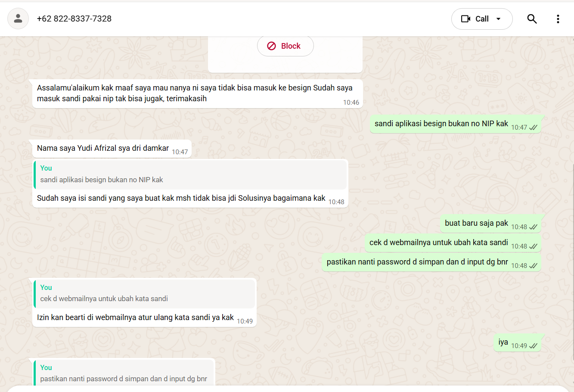Select "Izin kan bearti di webmailnya" message

[x=135, y=317]
